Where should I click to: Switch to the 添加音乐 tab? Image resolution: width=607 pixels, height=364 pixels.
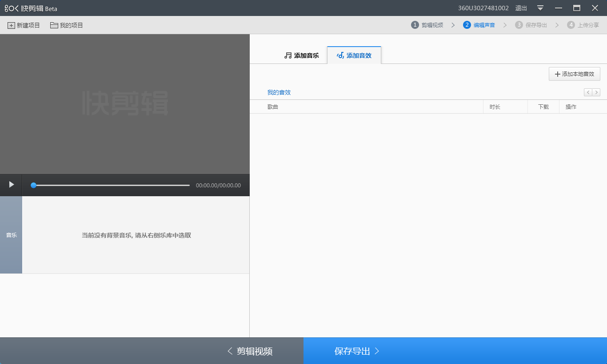coord(301,55)
